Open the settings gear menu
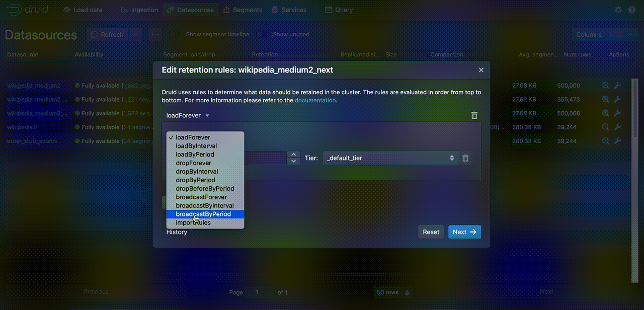The width and height of the screenshot is (644, 310). pos(618,10)
